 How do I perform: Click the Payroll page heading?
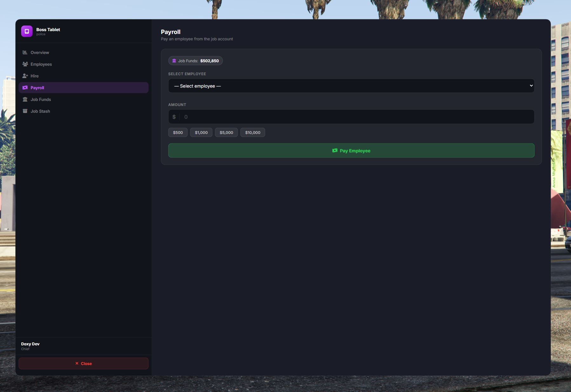click(171, 32)
